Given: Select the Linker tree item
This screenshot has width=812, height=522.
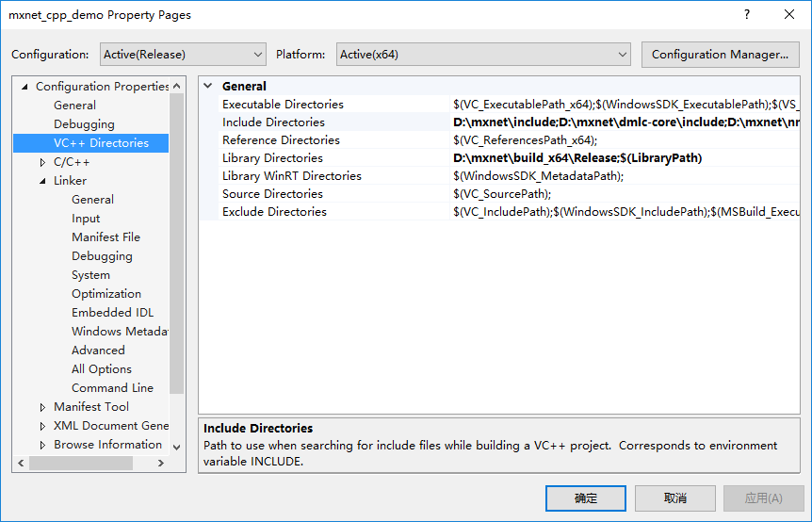Looking at the screenshot, I should point(70,181).
